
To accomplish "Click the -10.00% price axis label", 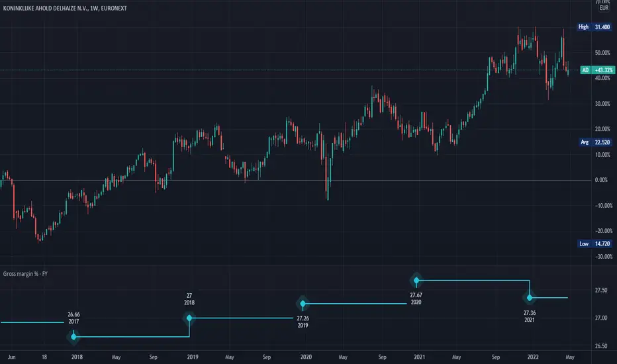I will coord(604,206).
